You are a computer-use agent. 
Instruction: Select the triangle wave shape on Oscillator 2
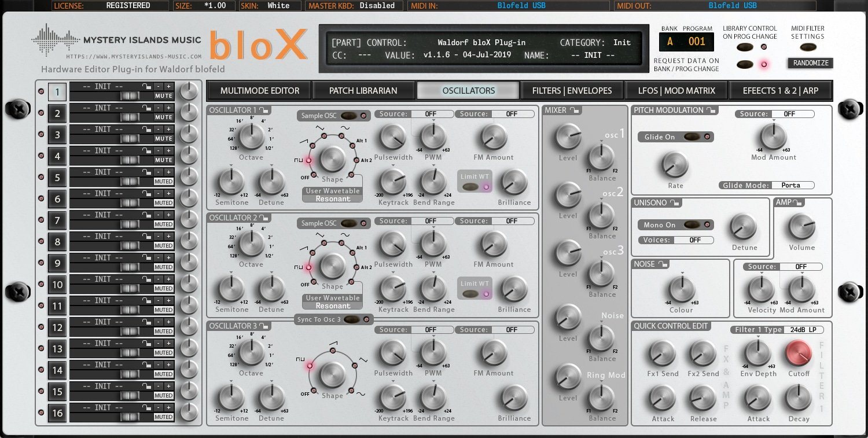point(323,243)
